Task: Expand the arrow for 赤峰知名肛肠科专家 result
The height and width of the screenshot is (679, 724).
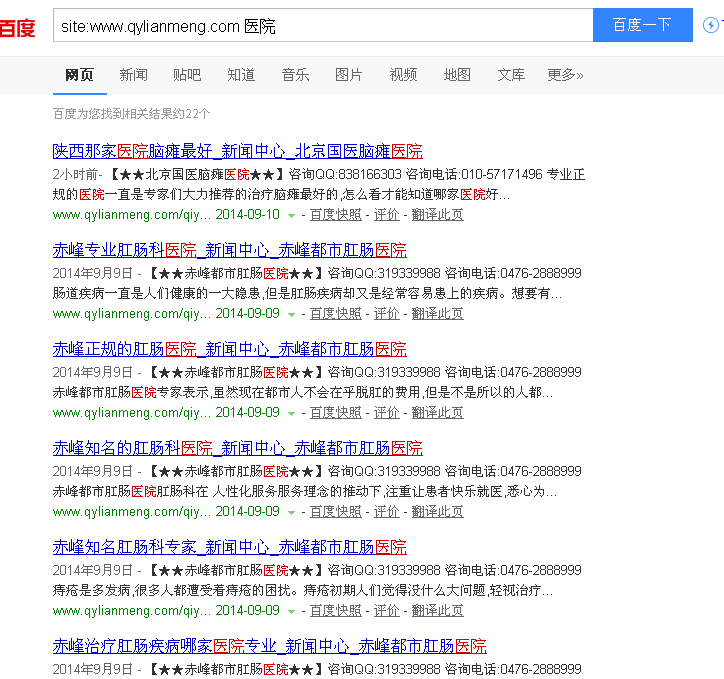Action: click(292, 611)
